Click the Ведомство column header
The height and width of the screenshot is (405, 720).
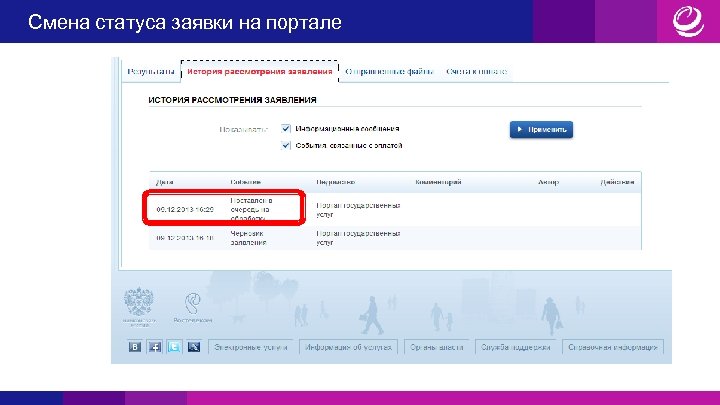(x=335, y=182)
